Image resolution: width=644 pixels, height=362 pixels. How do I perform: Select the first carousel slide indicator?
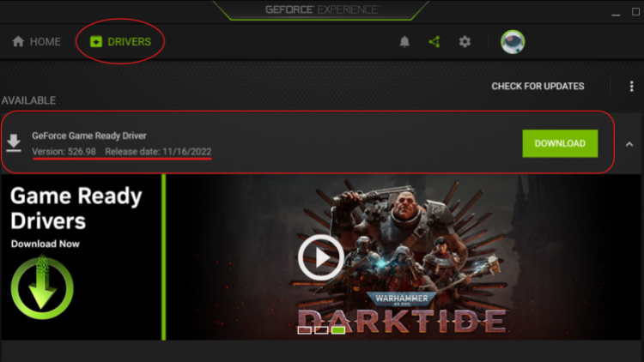pos(304,330)
